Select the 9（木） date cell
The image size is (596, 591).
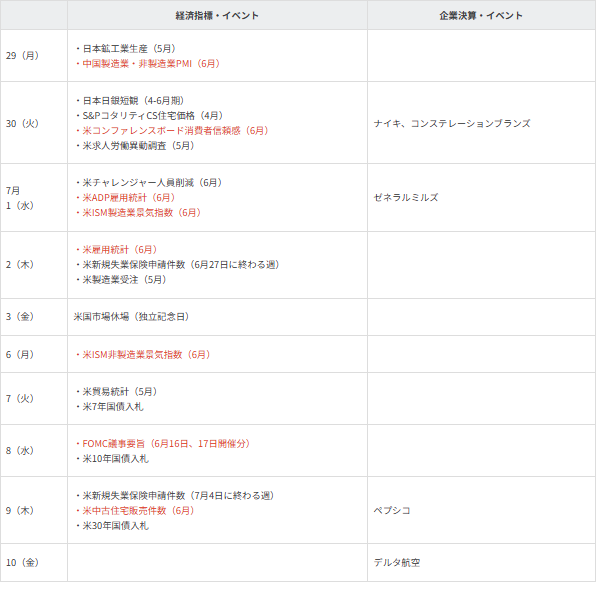[34, 510]
